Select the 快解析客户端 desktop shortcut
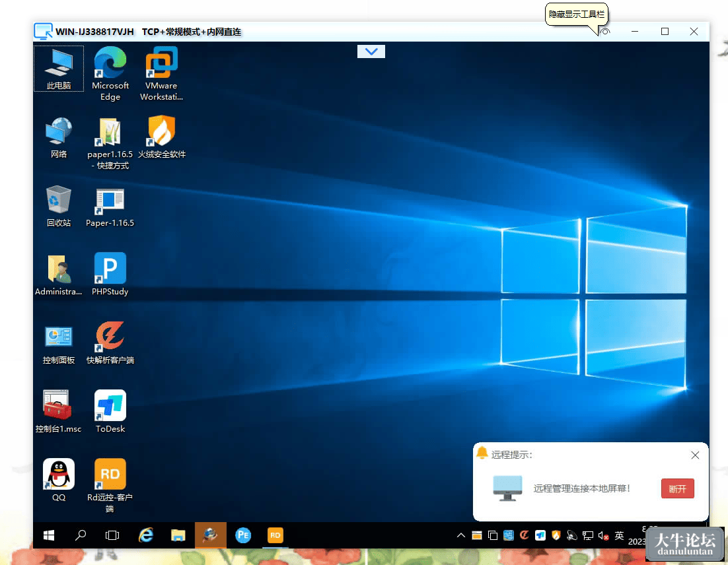This screenshot has width=728, height=565. click(110, 343)
